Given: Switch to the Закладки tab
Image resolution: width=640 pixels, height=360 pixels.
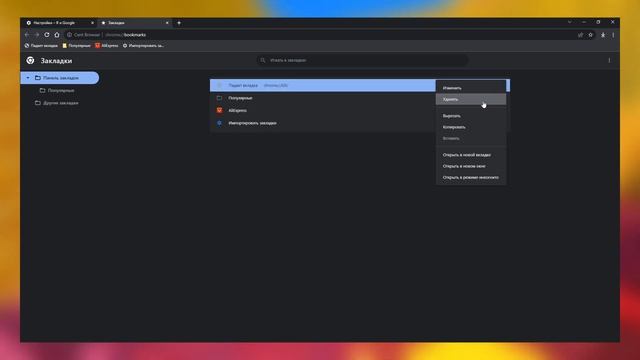Looking at the screenshot, I should coord(135,23).
